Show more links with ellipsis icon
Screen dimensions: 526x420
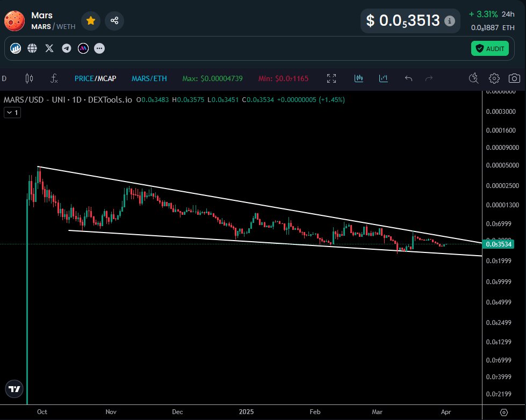point(99,48)
